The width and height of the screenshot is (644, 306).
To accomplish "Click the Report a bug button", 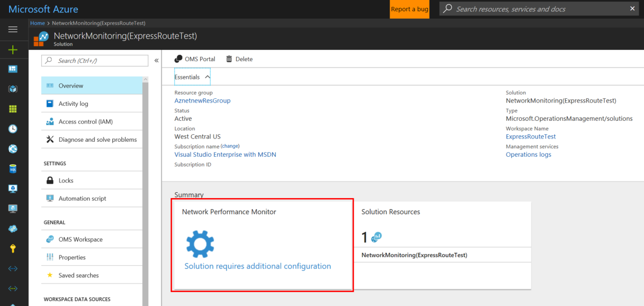I will (x=409, y=9).
